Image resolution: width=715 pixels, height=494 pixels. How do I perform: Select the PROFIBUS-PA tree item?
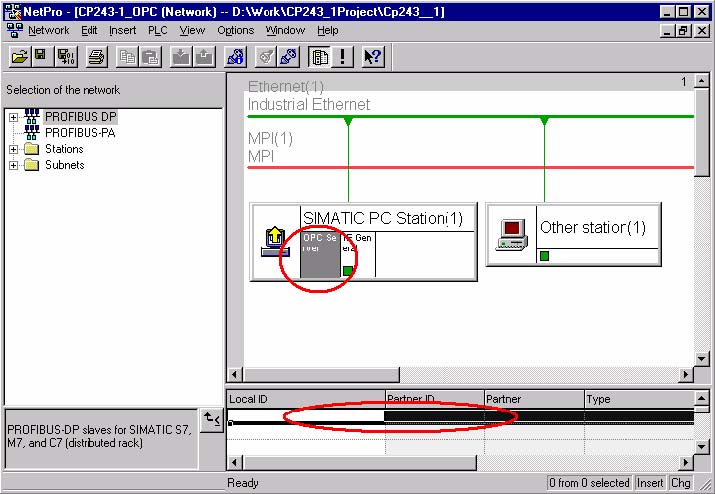tap(80, 133)
